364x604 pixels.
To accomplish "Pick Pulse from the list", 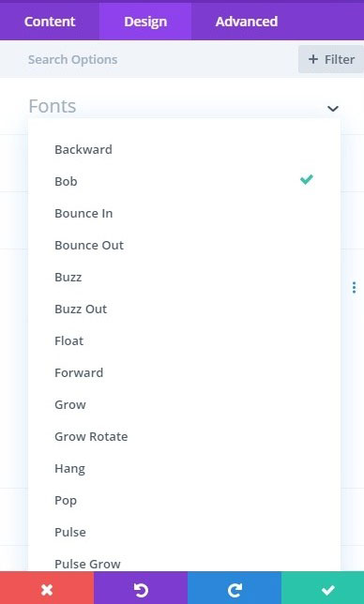I will point(70,532).
